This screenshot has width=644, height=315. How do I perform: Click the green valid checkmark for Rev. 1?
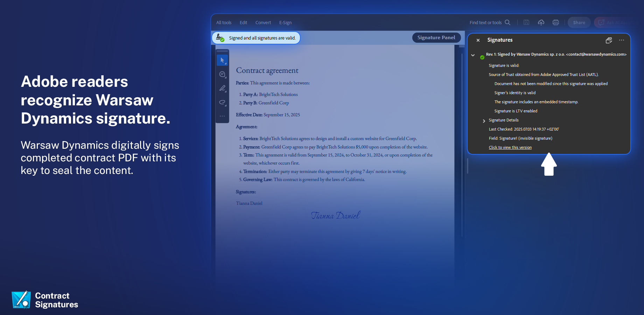click(x=482, y=57)
